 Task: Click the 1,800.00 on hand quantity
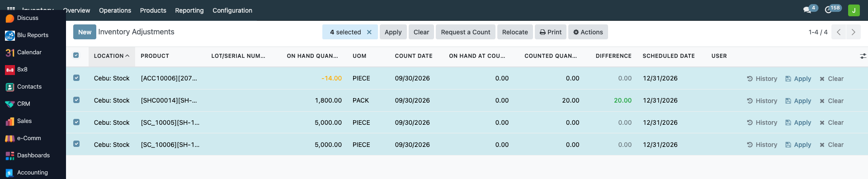328,100
